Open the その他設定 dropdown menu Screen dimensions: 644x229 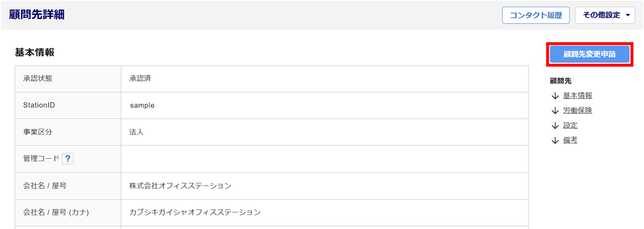(x=606, y=15)
